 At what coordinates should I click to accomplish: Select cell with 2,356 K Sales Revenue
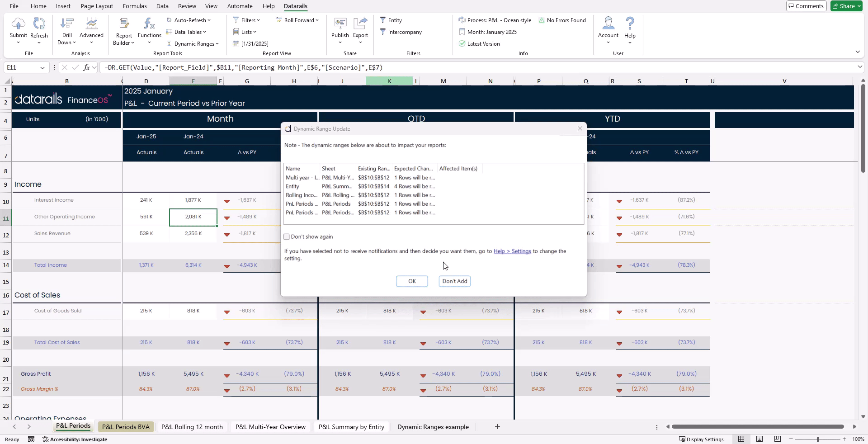pos(193,234)
